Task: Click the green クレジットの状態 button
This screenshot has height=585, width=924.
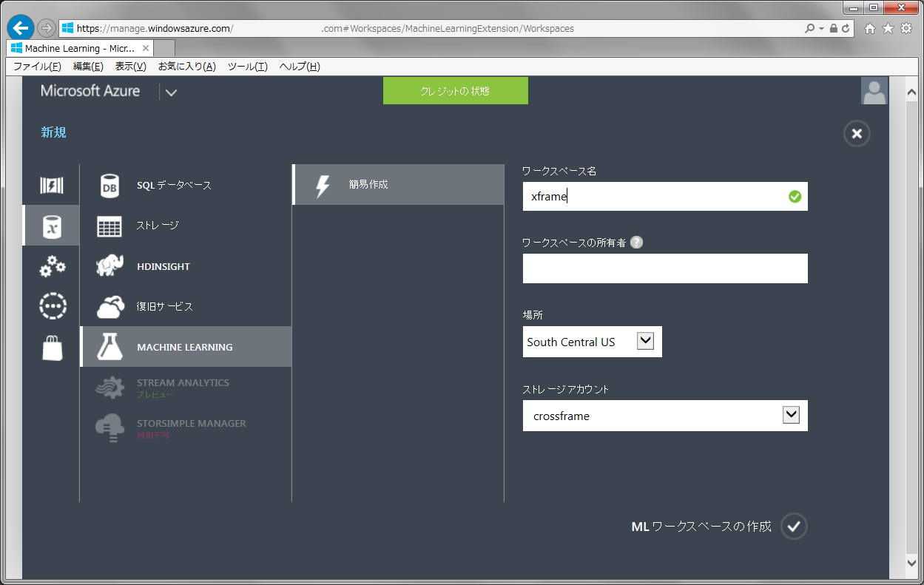Action: 455,91
